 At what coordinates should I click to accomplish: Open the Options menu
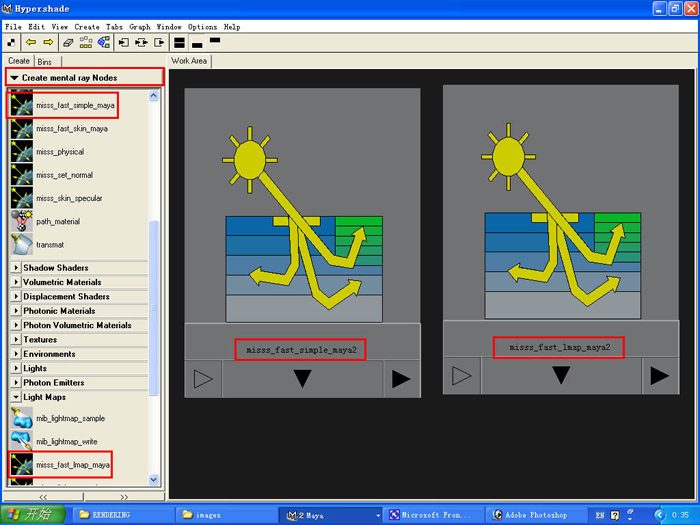coord(202,27)
